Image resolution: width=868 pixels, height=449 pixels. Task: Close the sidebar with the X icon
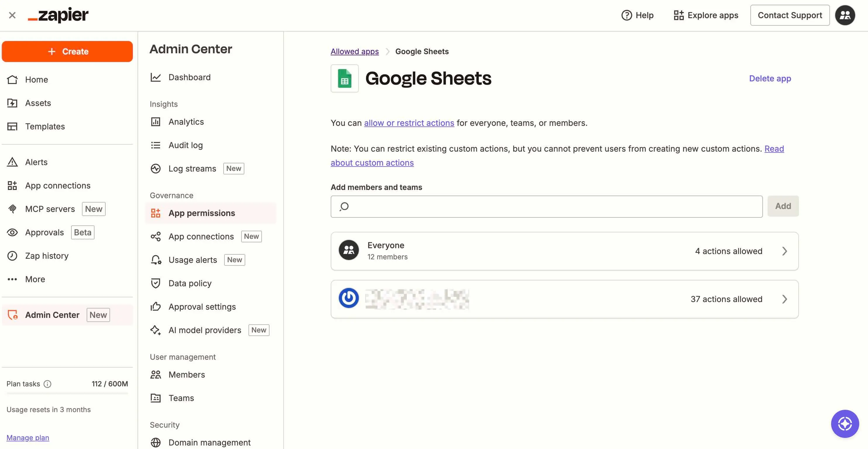[12, 15]
